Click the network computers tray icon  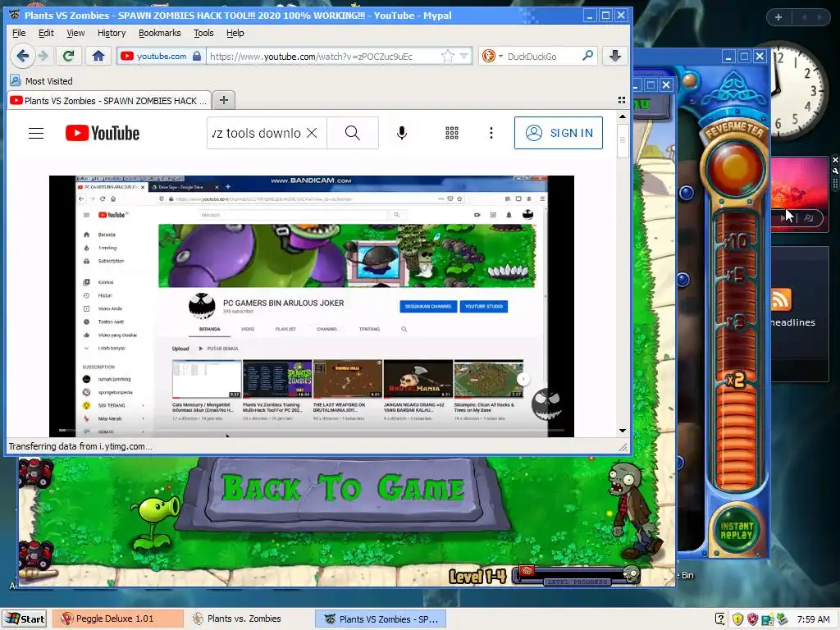[x=767, y=619]
